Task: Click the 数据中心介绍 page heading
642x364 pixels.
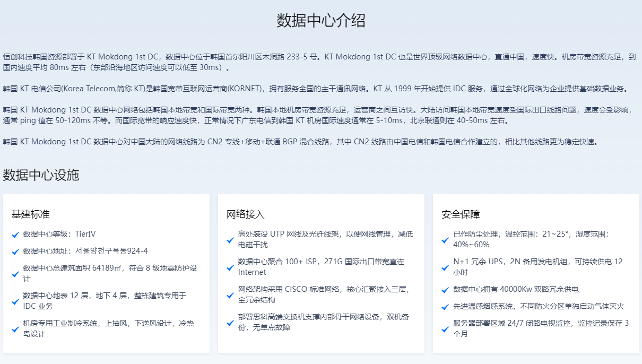Action: 321,21
